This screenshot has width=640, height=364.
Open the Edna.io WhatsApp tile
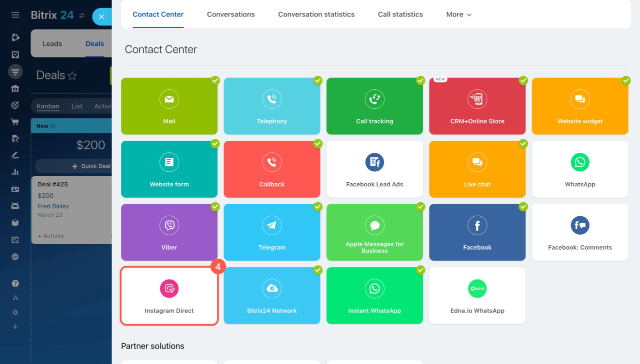click(477, 296)
